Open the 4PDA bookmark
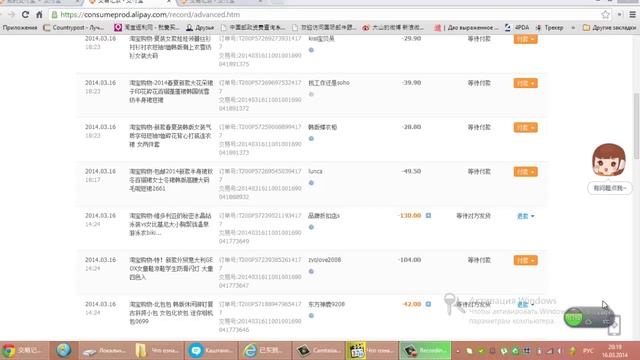640x360 pixels. coord(517,28)
